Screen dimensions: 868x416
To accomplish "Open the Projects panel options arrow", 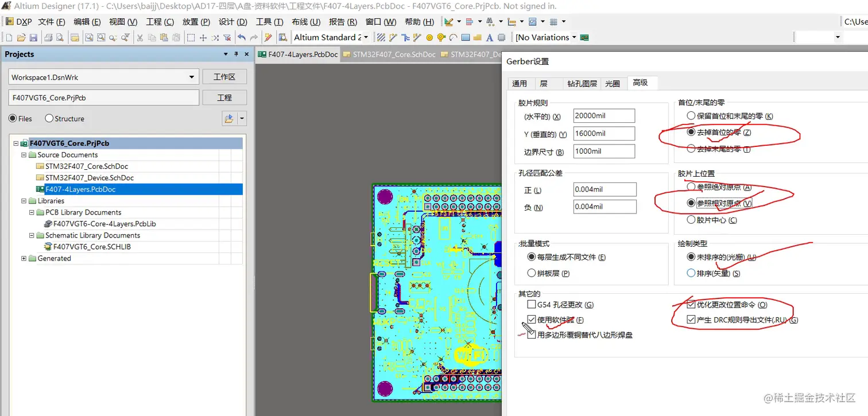I will pos(226,54).
